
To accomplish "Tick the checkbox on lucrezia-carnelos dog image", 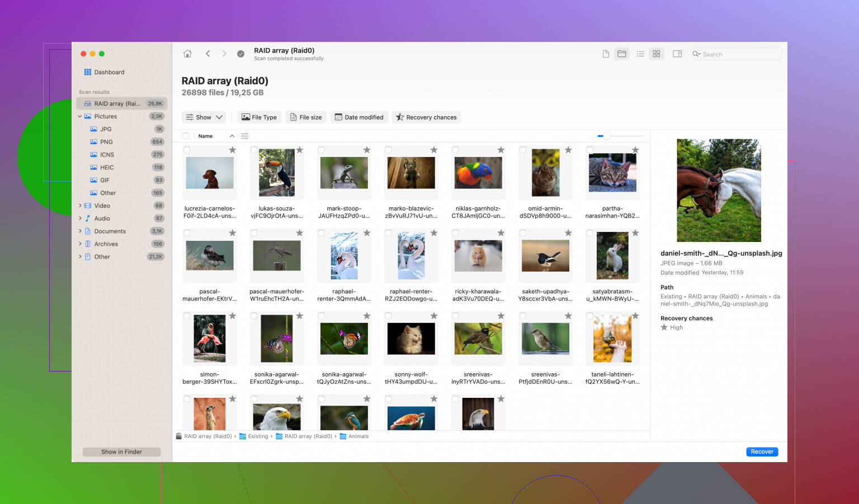I will (x=187, y=150).
